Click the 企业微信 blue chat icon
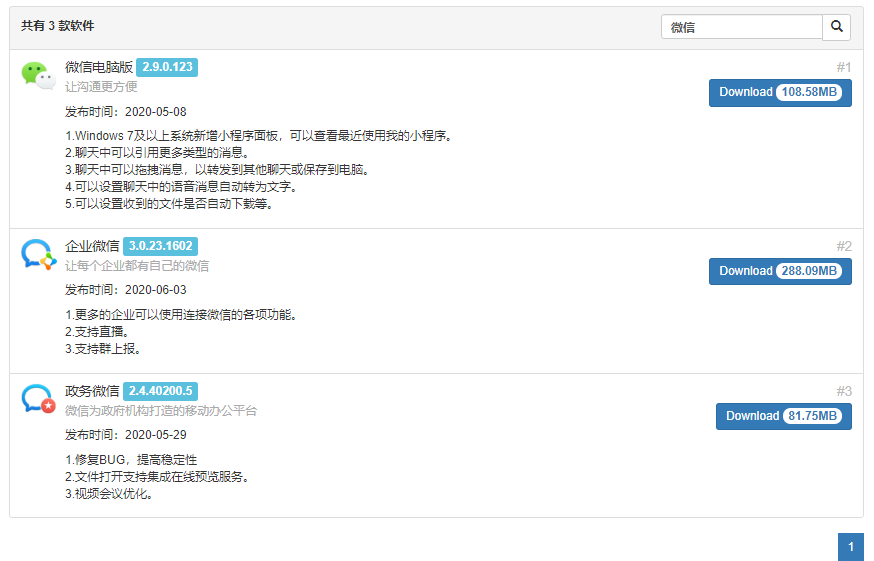Image resolution: width=874 pixels, height=561 pixels. pyautogui.click(x=38, y=255)
